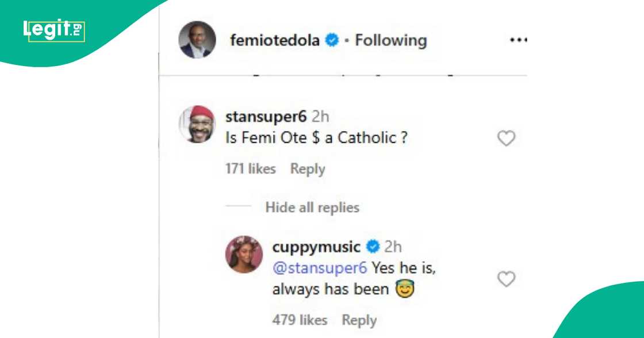This screenshot has width=644, height=338.
Task: Open femiotedola's profile picture
Action: coord(197,40)
